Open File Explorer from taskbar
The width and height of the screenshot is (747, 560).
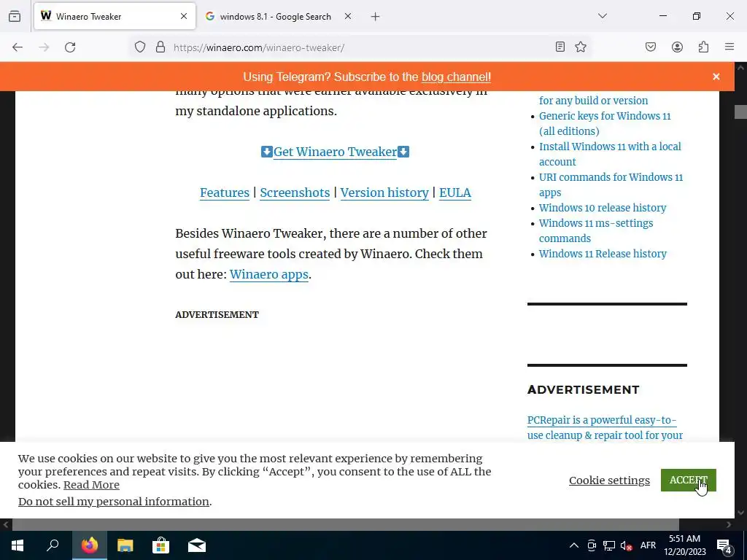tap(125, 545)
